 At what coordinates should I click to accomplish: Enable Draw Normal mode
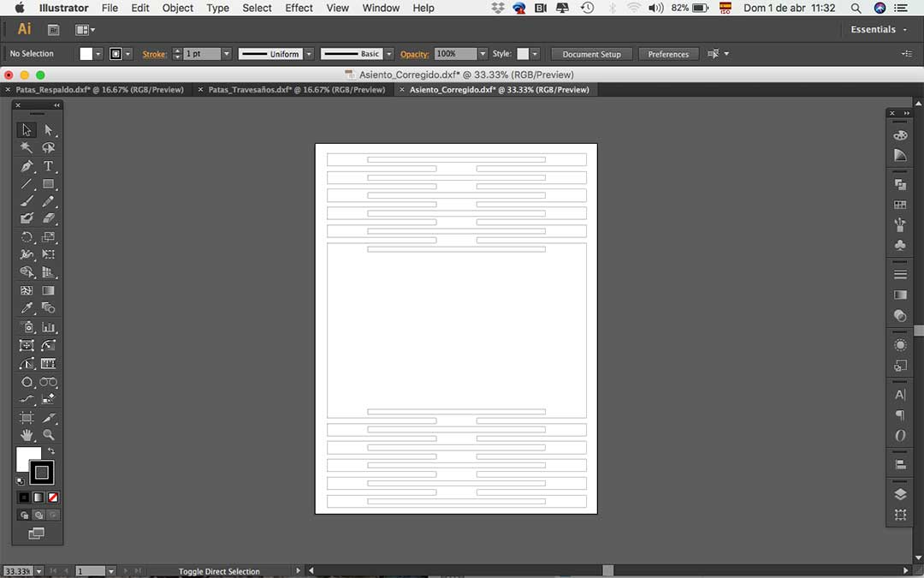(x=24, y=515)
